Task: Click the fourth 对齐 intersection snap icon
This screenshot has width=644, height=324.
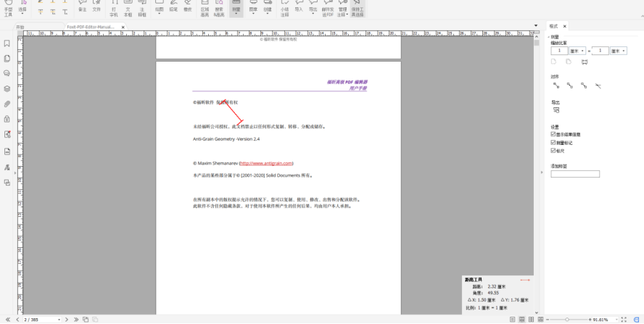Action: click(x=598, y=86)
